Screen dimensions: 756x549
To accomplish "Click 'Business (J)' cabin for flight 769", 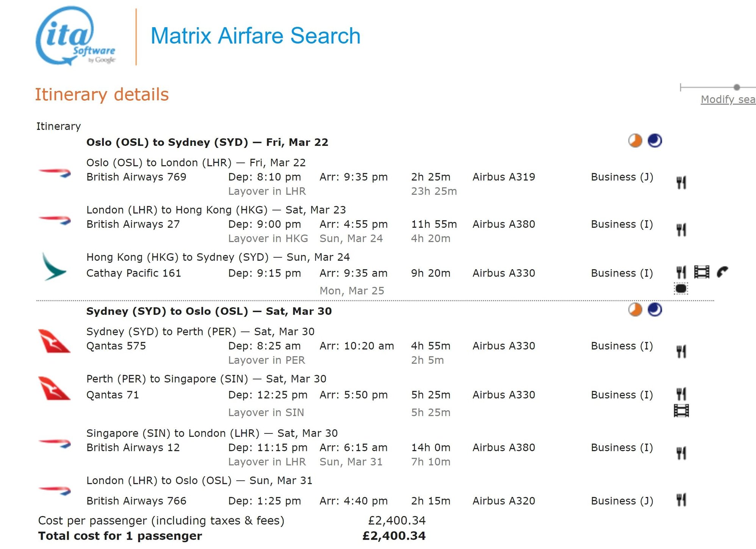I will tap(622, 177).
